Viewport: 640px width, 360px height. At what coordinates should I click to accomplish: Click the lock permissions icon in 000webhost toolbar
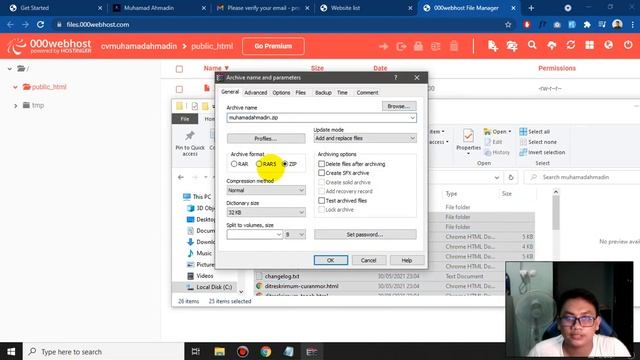tap(418, 46)
